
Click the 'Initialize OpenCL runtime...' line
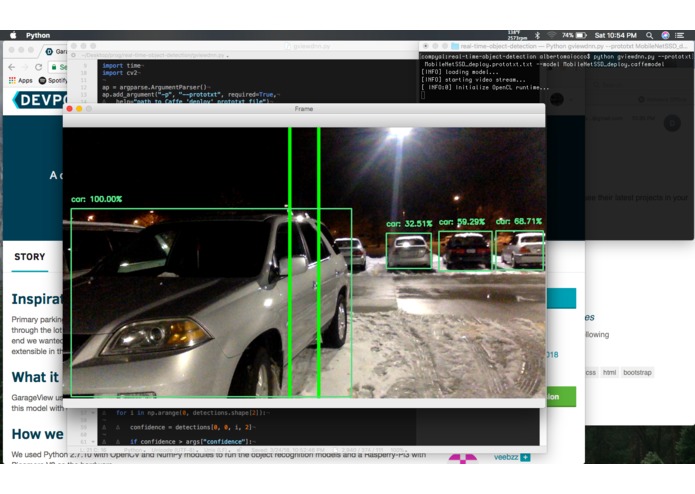485,87
